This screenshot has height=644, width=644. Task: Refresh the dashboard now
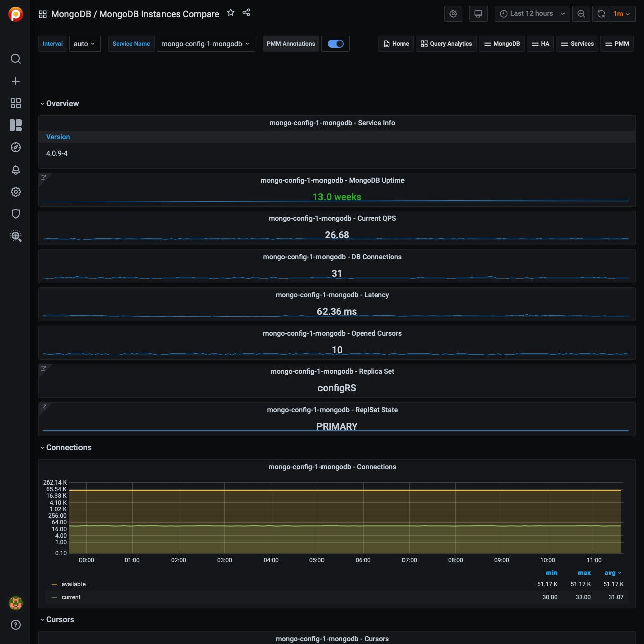[x=601, y=14]
